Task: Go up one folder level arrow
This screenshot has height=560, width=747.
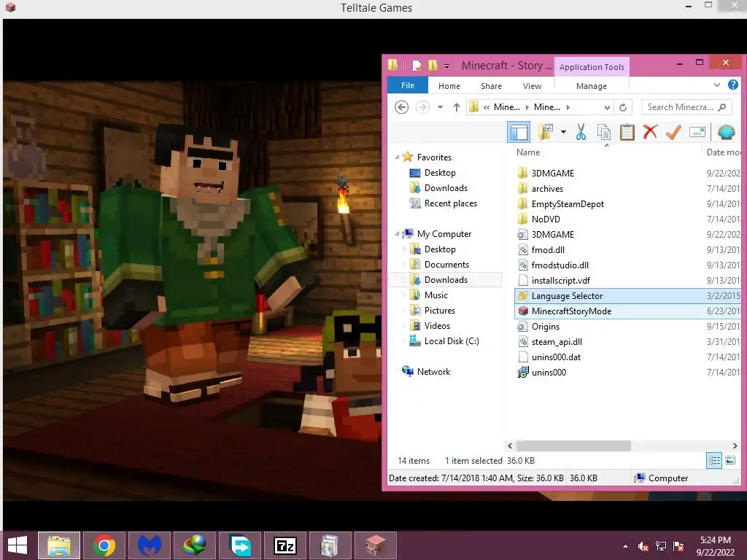Action: pyautogui.click(x=457, y=107)
